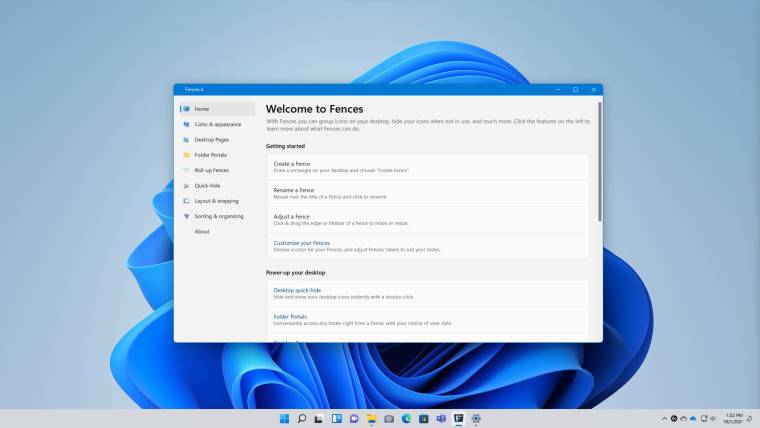Open the About page in sidebar
The image size is (760, 428).
pos(202,231)
